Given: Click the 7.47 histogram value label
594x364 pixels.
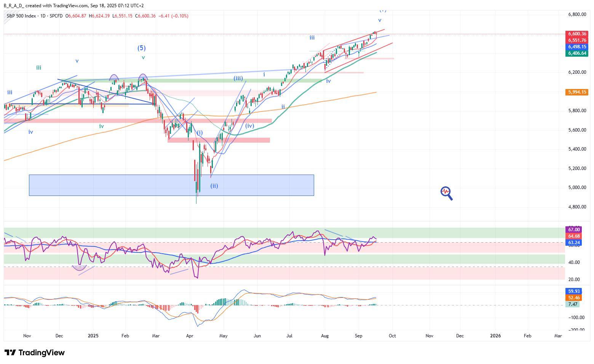Looking at the screenshot, I should pos(573,304).
